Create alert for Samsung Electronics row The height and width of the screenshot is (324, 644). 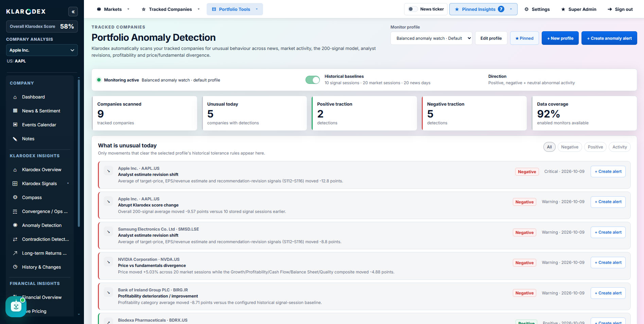click(x=608, y=232)
